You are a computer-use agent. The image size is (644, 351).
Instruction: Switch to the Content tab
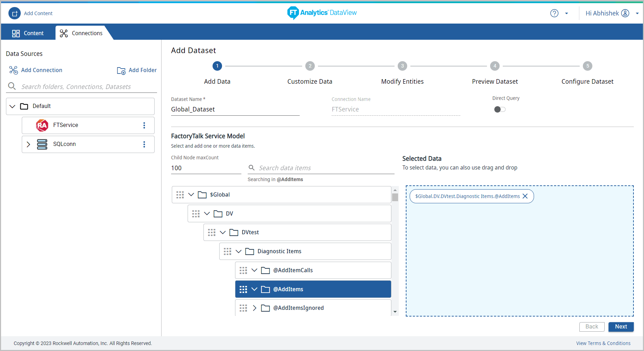pos(28,33)
